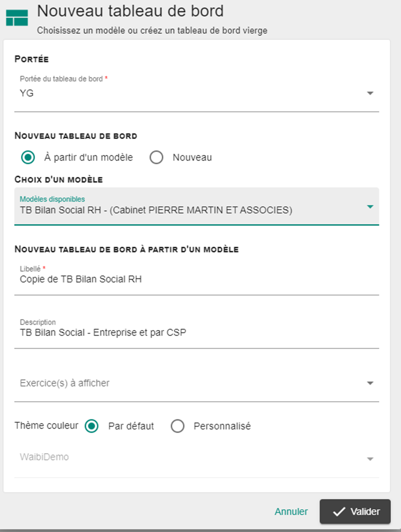Click the green dashboard icon beside the title

(x=17, y=17)
